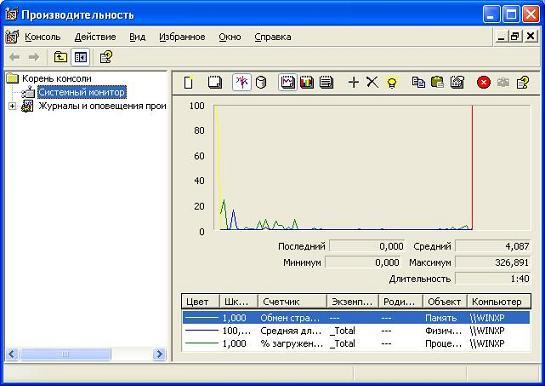The image size is (545, 386).
Task: Toggle View Current Activity icon
Action: coord(242,82)
